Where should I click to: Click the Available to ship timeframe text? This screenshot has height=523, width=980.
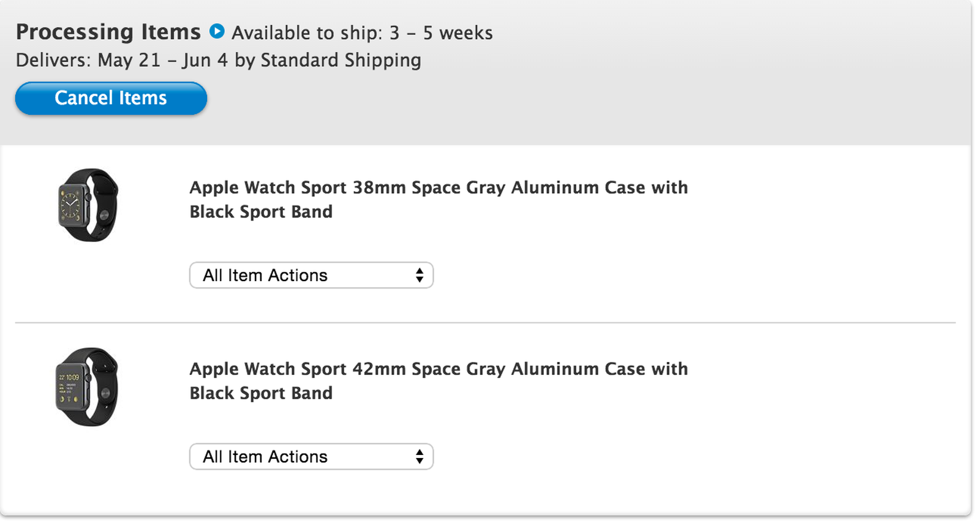coord(361,32)
